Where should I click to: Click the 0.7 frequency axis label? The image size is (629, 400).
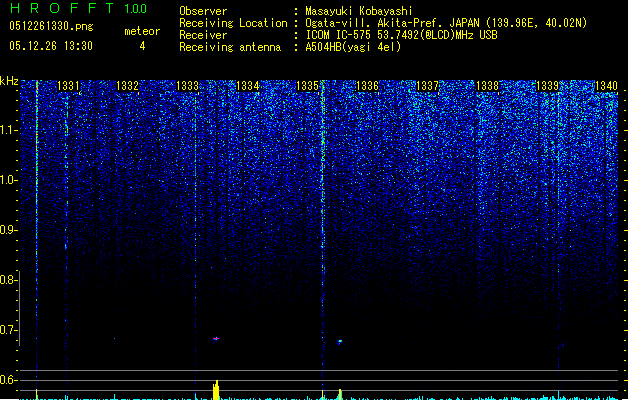point(8,330)
